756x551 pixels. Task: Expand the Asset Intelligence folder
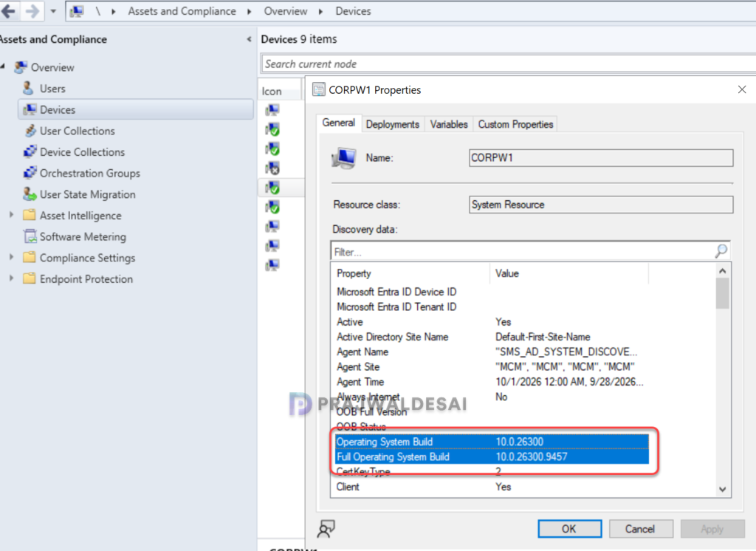12,215
